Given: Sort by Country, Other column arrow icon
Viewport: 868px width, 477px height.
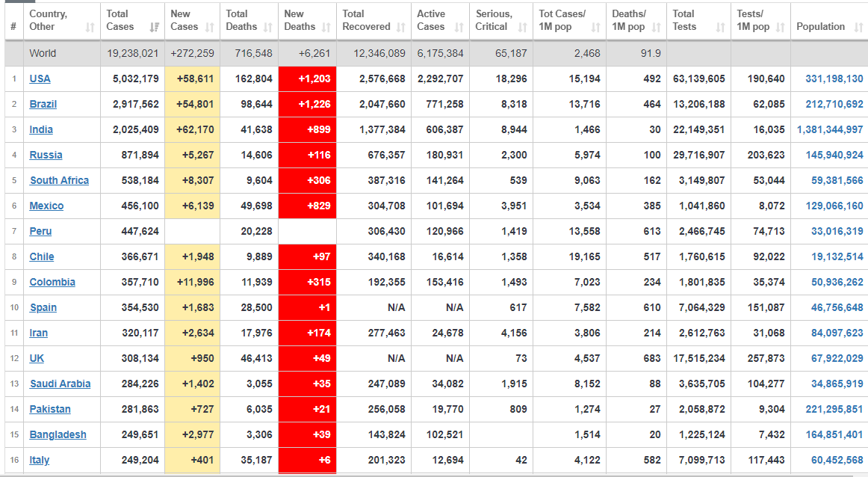Looking at the screenshot, I should coord(90,27).
